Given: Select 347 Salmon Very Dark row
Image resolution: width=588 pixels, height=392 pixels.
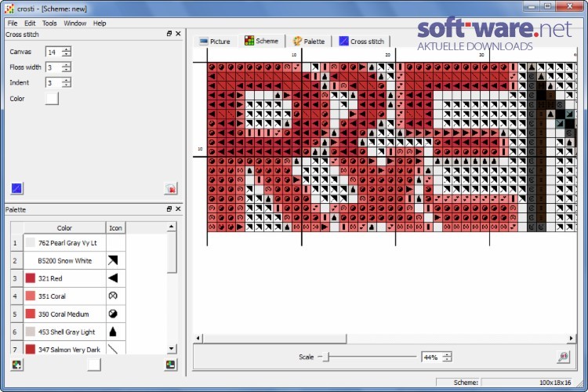Looking at the screenshot, I should (x=68, y=348).
